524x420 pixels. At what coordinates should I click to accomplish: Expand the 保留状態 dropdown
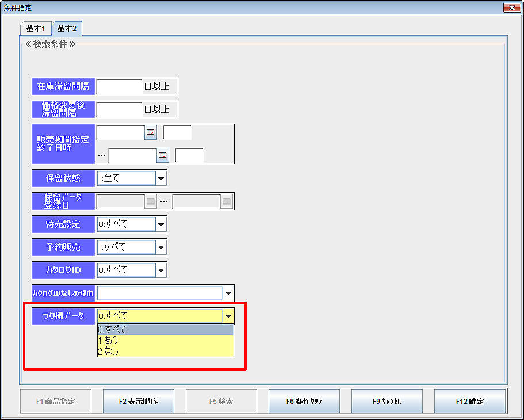tap(161, 178)
